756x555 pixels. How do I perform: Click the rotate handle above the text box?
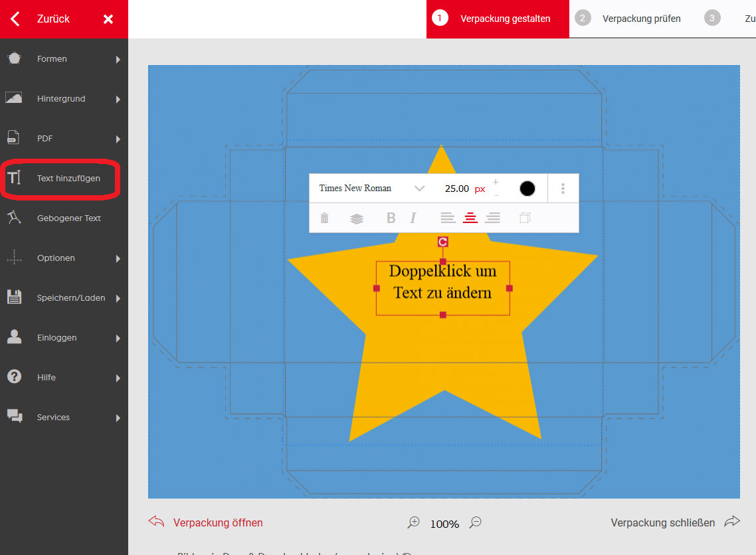click(443, 242)
